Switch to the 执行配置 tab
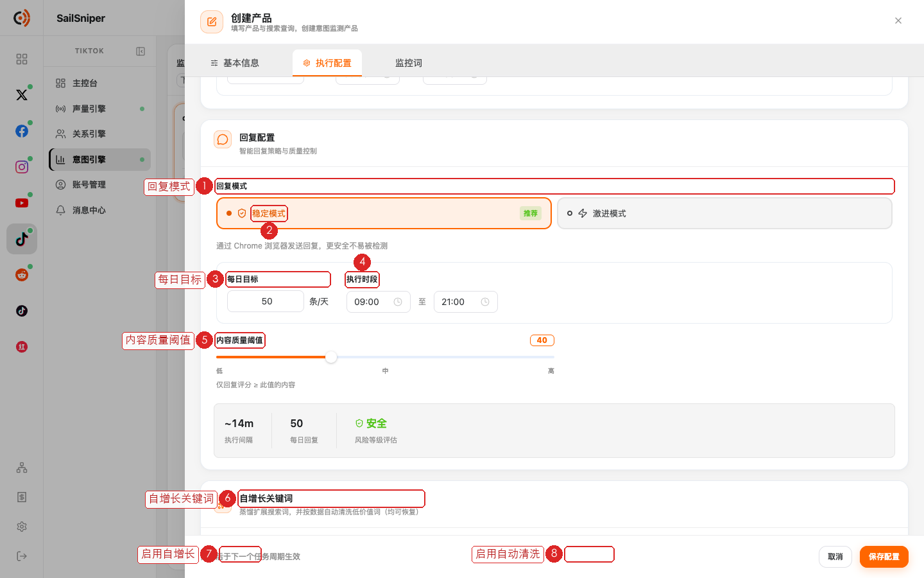 327,63
